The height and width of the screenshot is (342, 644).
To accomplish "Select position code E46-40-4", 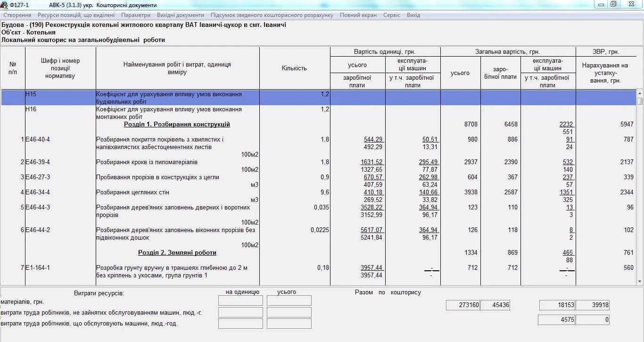I will pyautogui.click(x=38, y=140).
